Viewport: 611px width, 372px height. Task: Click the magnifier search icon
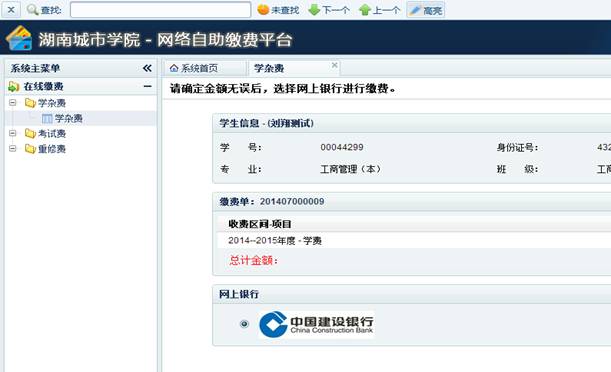click(x=32, y=10)
